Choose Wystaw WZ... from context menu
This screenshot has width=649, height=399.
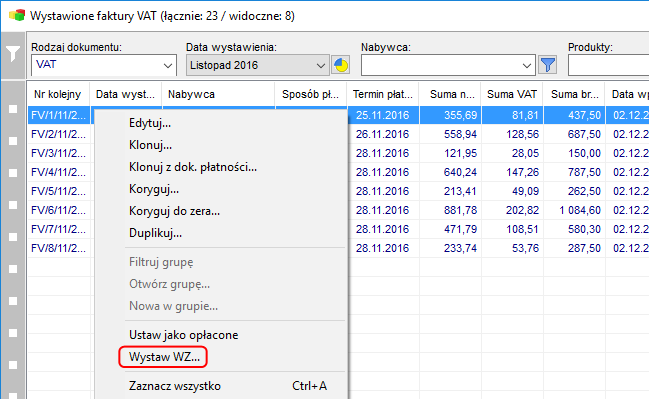pyautogui.click(x=164, y=357)
